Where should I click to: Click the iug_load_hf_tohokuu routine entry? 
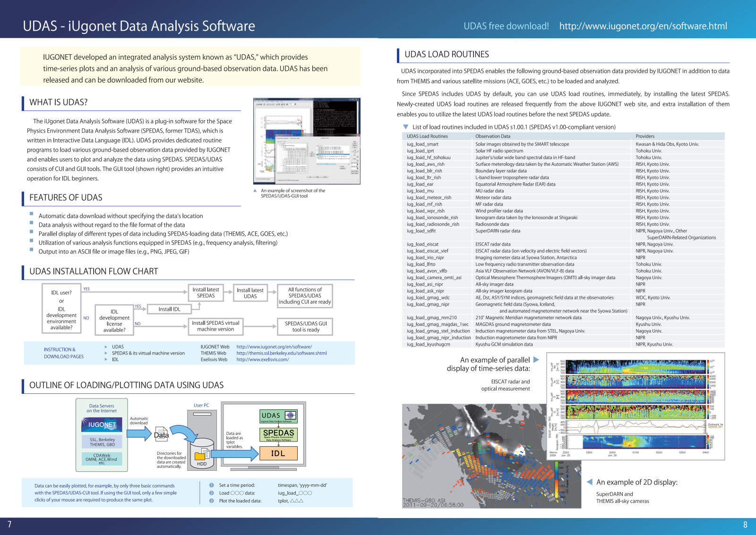(x=429, y=158)
